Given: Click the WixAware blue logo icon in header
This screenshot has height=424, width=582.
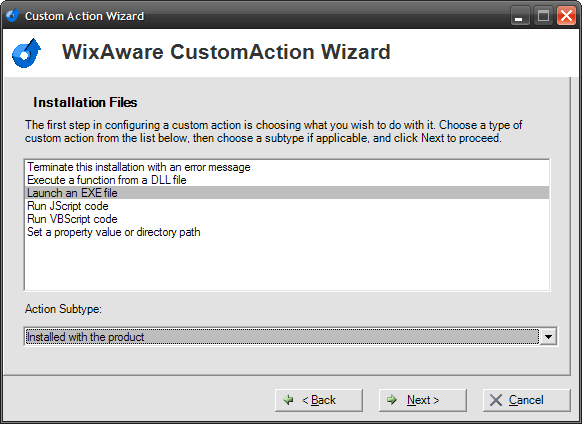Looking at the screenshot, I should click(x=26, y=53).
